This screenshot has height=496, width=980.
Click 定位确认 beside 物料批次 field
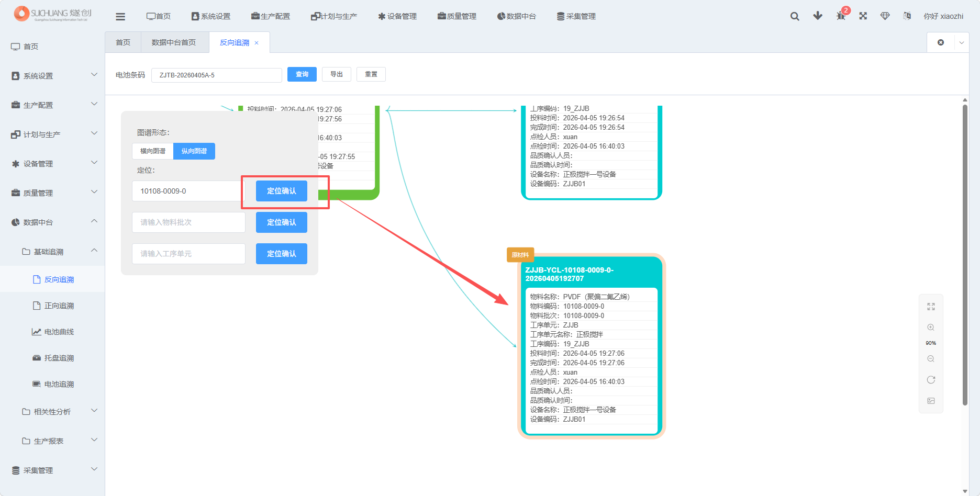click(x=282, y=222)
